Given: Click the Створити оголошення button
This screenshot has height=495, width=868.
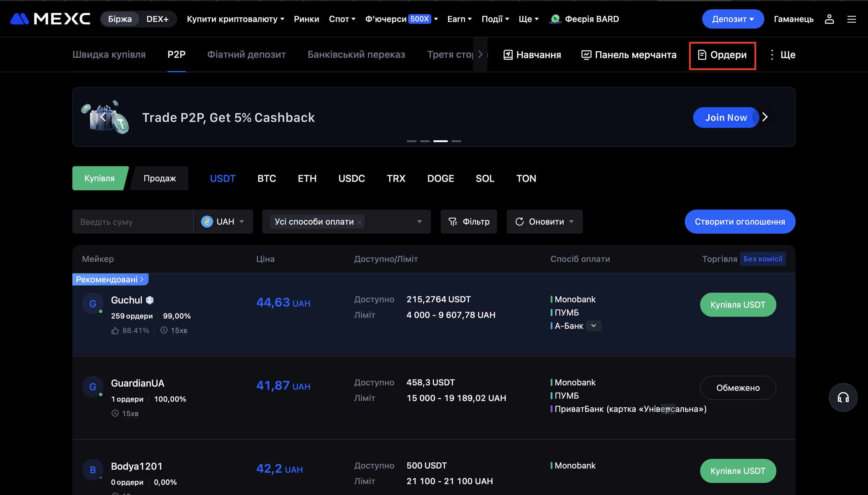Looking at the screenshot, I should coord(740,222).
